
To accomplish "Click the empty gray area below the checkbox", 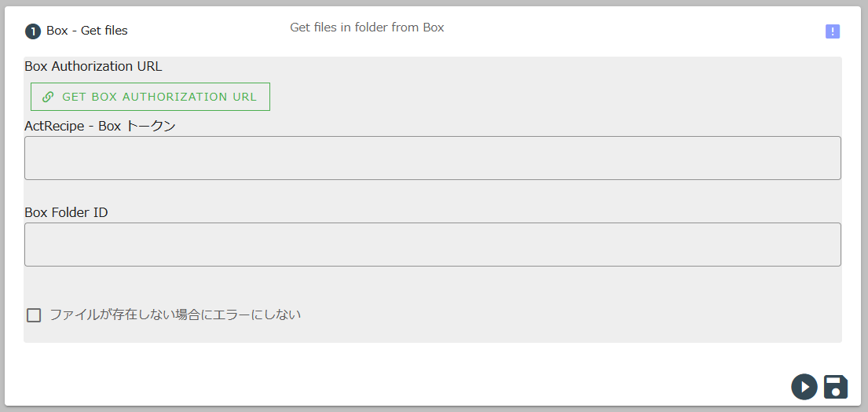I will pyautogui.click(x=433, y=333).
